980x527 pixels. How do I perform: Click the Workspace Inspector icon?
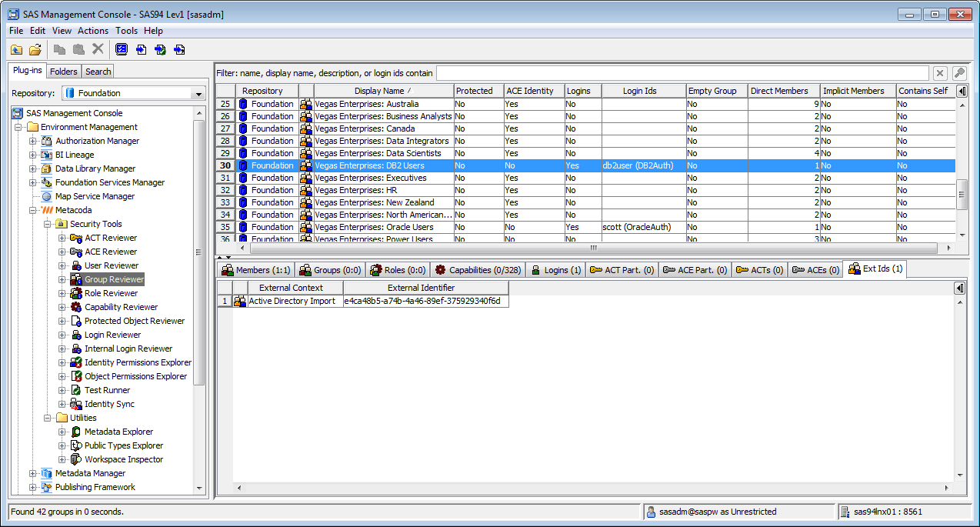76,459
